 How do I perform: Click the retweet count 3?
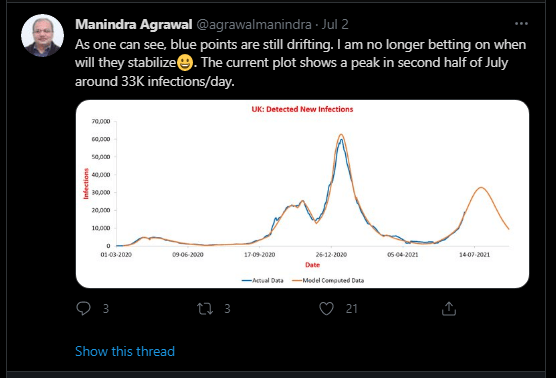(227, 309)
